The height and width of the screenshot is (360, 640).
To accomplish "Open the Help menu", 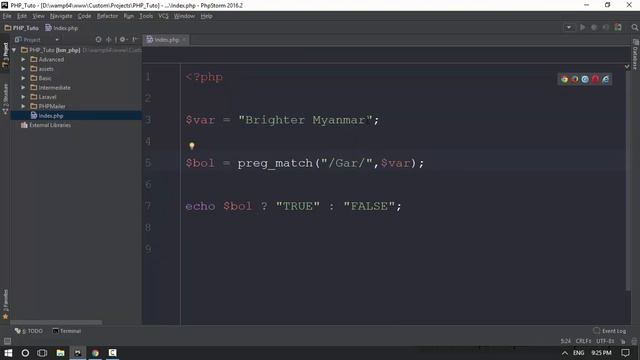I will [206, 16].
